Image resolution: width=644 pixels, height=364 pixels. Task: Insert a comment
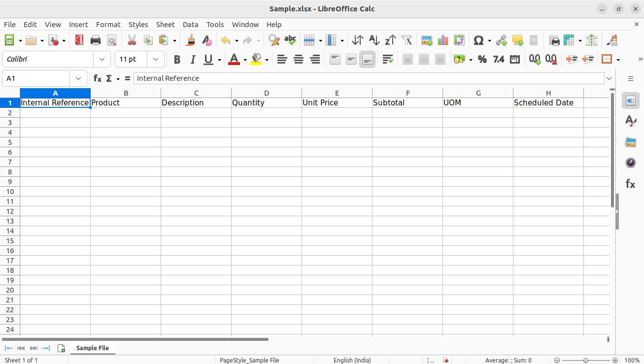coord(517,40)
